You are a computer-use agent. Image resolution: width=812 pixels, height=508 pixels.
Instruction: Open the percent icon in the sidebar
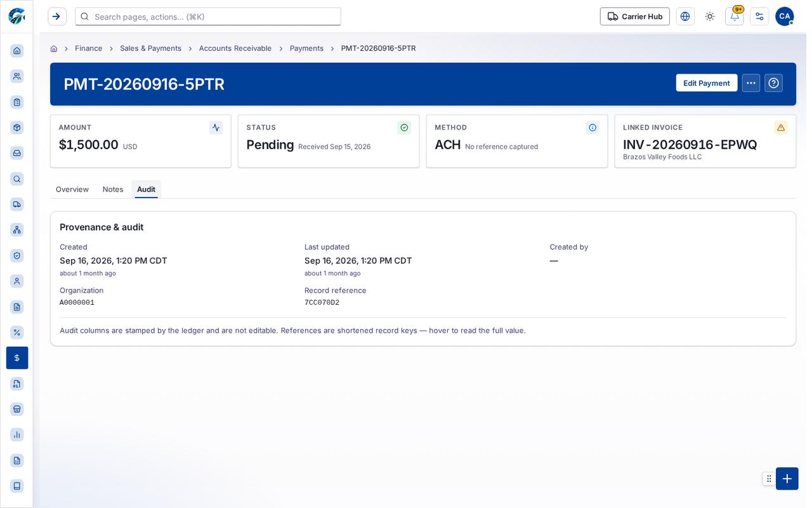[x=17, y=332]
